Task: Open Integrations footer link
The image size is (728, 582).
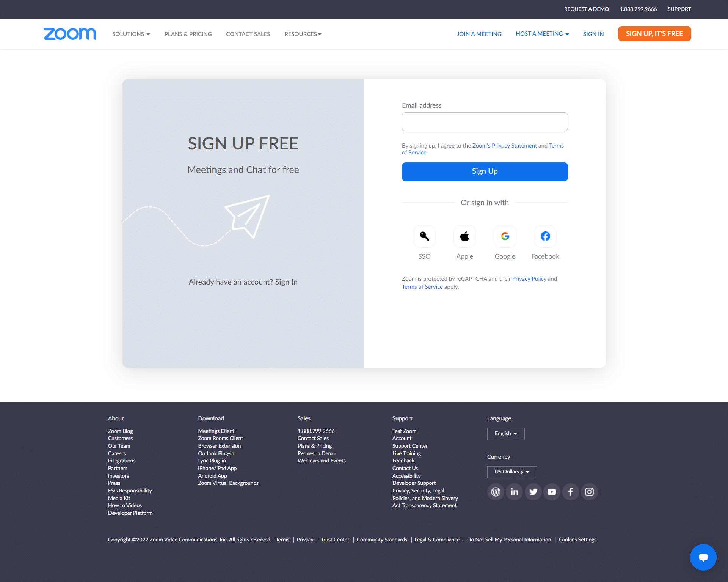Action: 122,461
